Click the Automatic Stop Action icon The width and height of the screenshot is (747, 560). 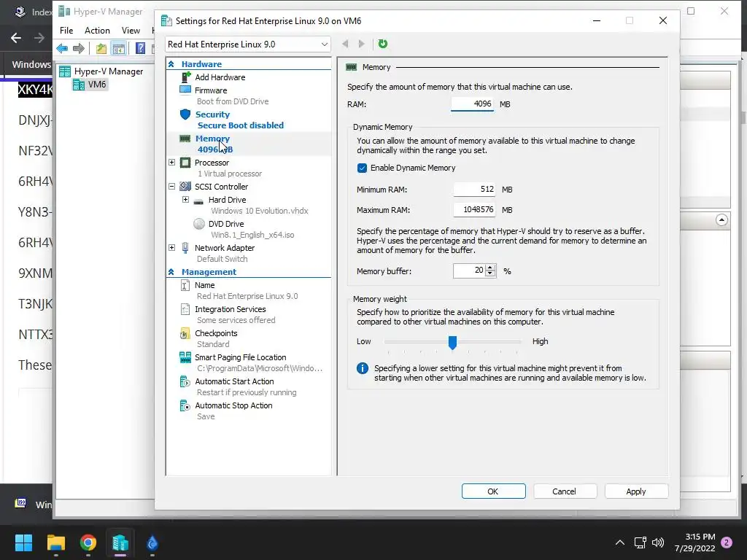(185, 405)
